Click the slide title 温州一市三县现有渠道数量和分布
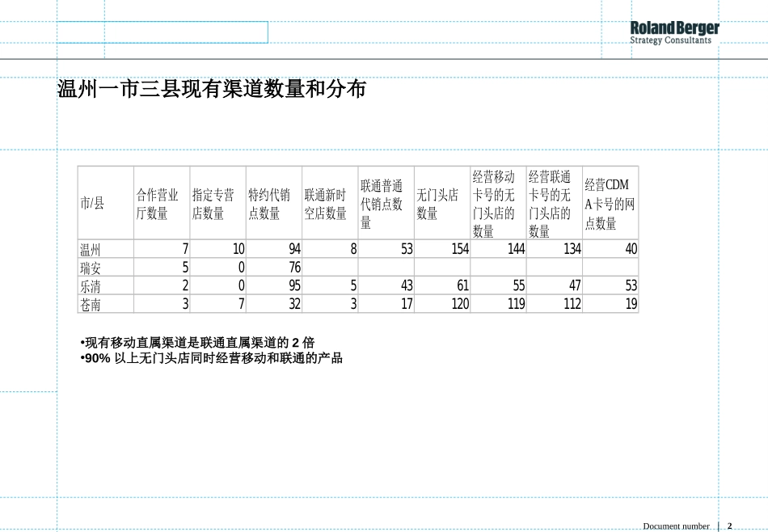The height and width of the screenshot is (532, 768). point(212,89)
